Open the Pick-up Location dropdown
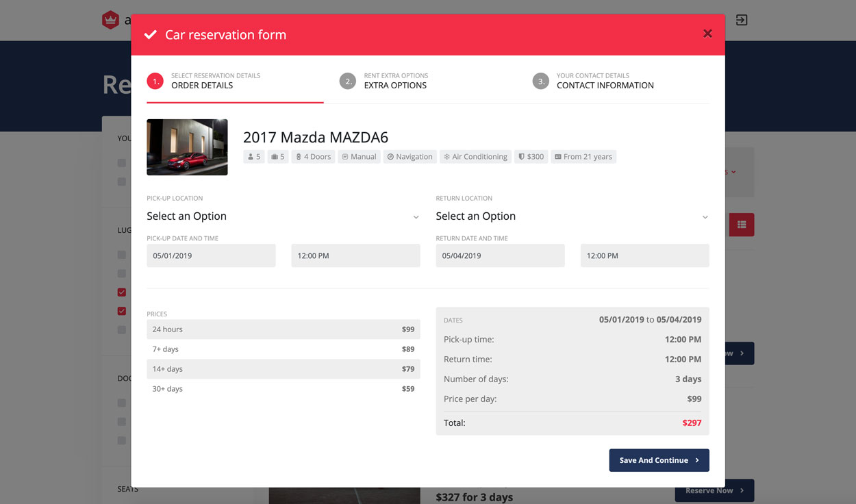 (x=283, y=216)
